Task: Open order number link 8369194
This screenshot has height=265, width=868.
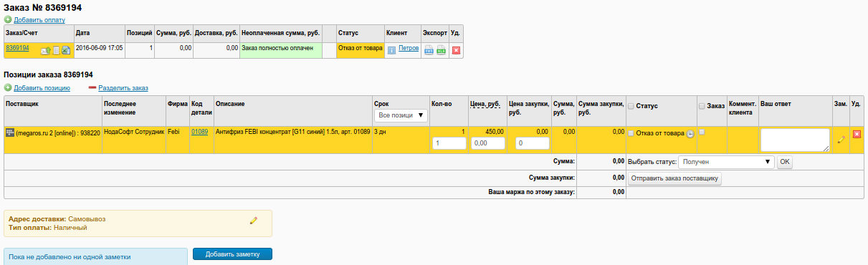Action: 17,47
